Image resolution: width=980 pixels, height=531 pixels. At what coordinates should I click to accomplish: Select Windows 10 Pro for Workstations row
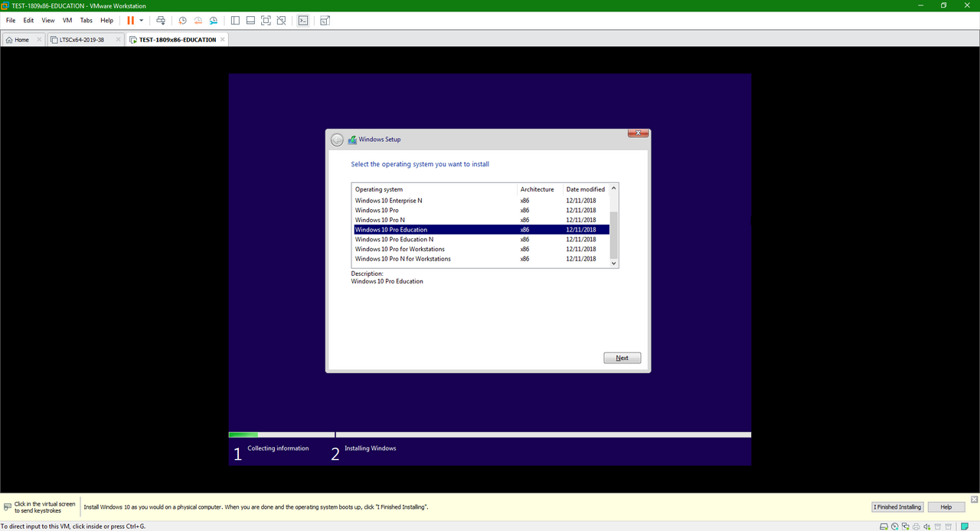pyautogui.click(x=482, y=249)
